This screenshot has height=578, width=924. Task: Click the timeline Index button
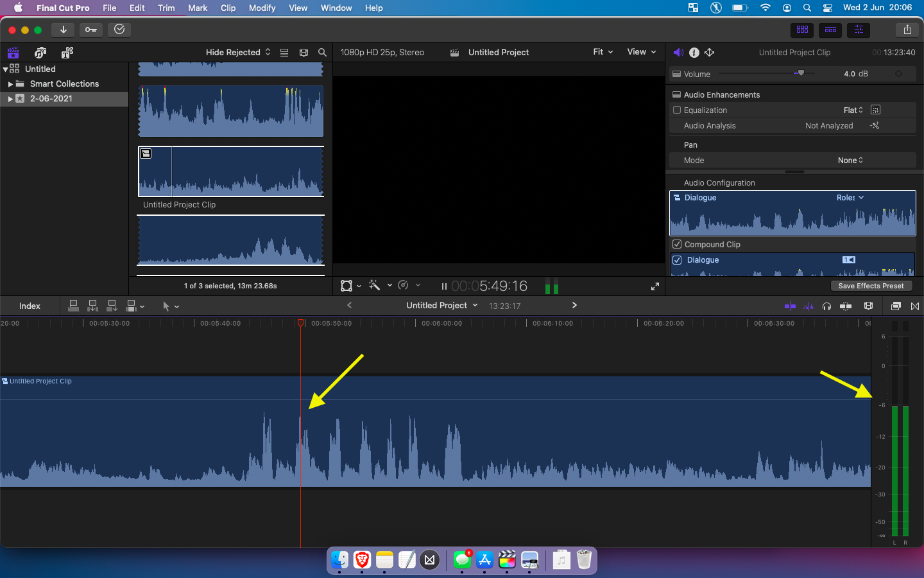(x=30, y=306)
